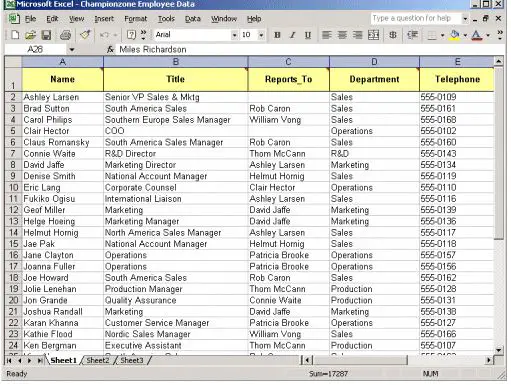Expand the Arial font name dropdown
The image size is (511, 385).
tap(234, 35)
